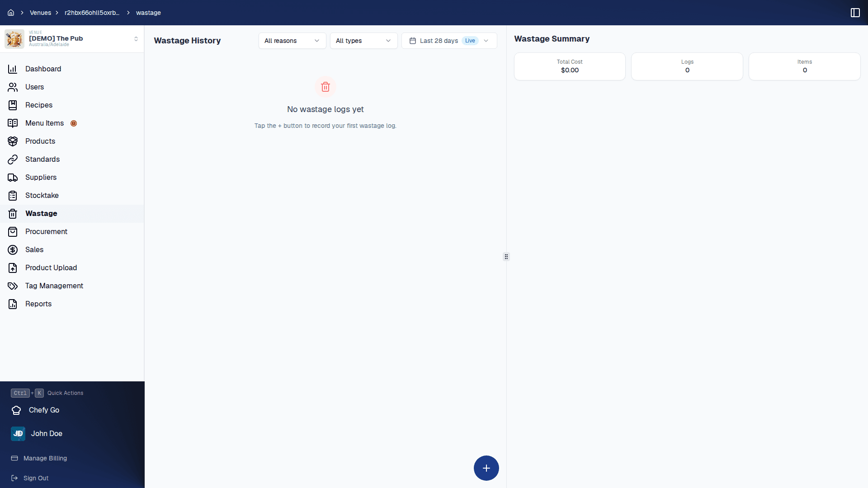This screenshot has height=488, width=868.
Task: Go to Recipes in the sidebar
Action: 72,105
